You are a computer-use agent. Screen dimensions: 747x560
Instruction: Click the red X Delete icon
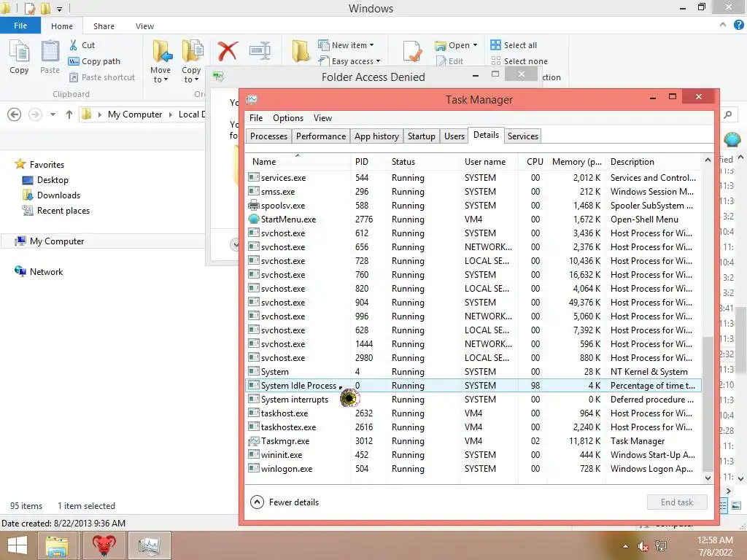(x=228, y=51)
